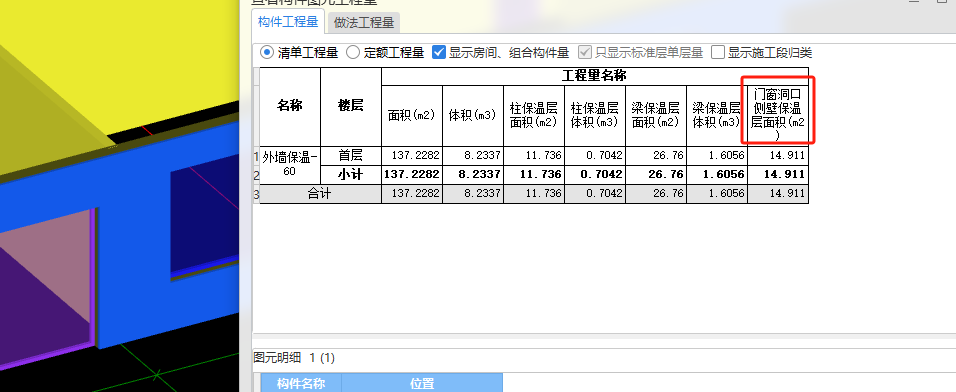Uncheck 显示房间、组合构件量 checkbox
Image resolution: width=956 pixels, height=392 pixels.
[438, 52]
